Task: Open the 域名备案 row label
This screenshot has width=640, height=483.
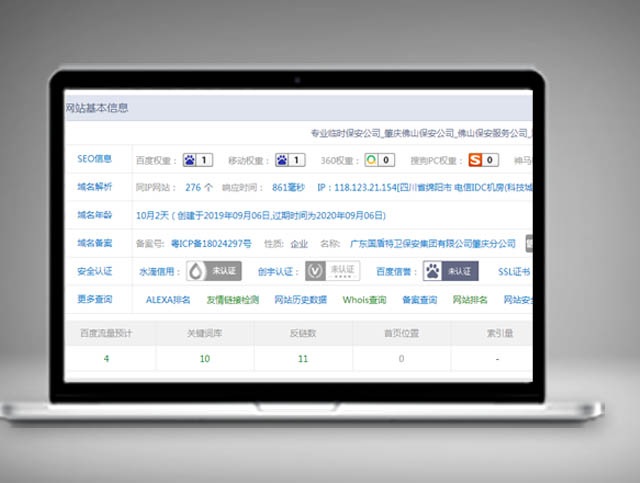Action: click(x=95, y=243)
